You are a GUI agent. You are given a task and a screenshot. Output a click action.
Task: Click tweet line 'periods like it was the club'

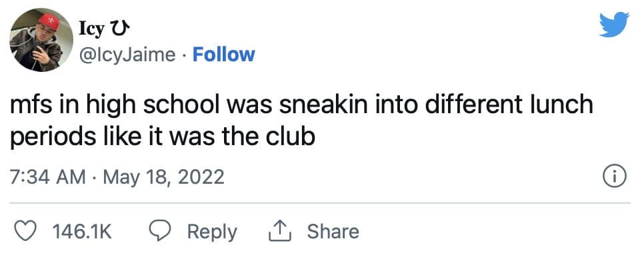pyautogui.click(x=163, y=136)
